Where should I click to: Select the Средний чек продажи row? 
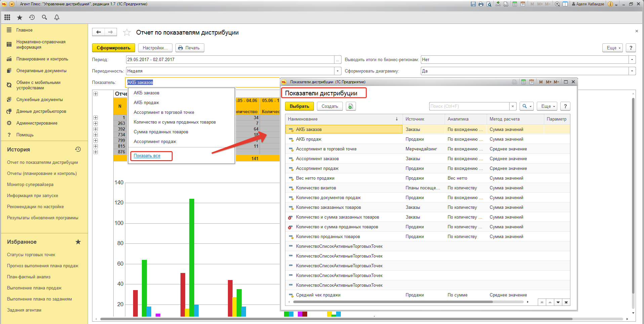point(428,295)
